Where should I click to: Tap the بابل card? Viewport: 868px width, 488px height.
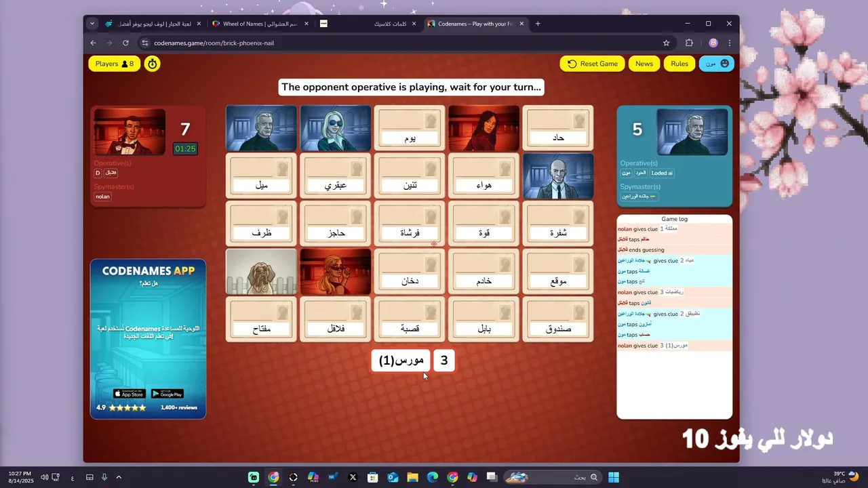[484, 319]
